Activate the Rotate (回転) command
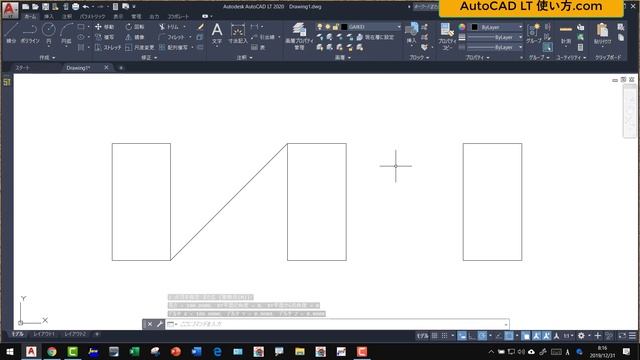This screenshot has width=640, height=360. 135,27
